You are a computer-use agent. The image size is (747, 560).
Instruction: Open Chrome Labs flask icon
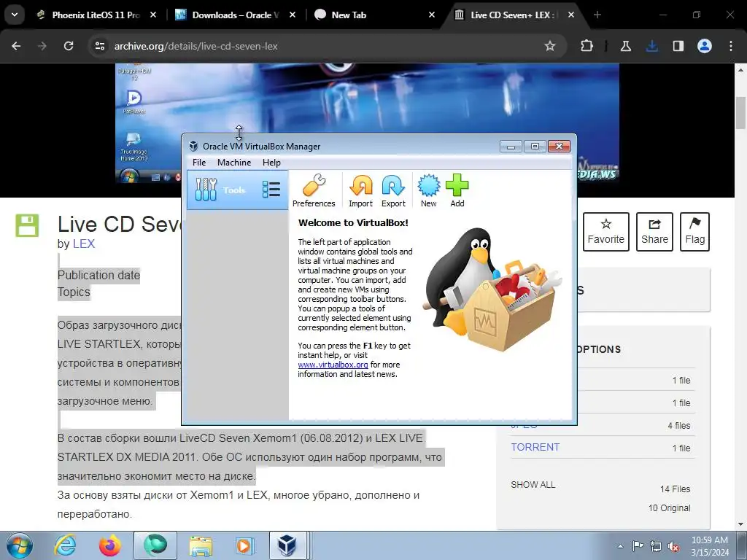(625, 46)
